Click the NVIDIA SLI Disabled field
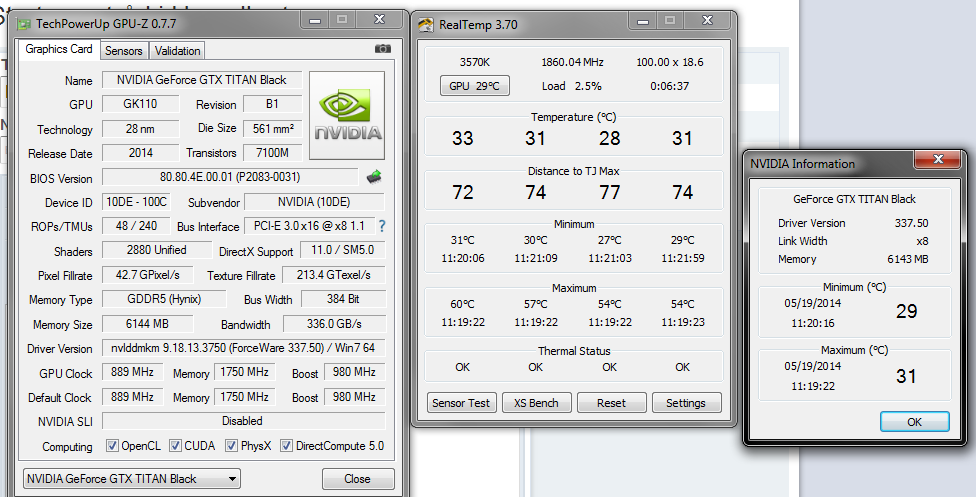The height and width of the screenshot is (497, 976). (243, 421)
